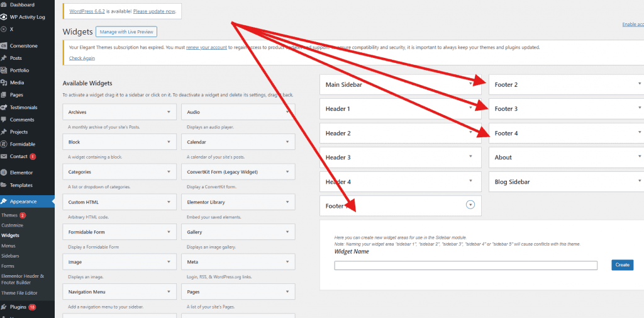Click the Portfolio icon
Screen dimensions: 644x318
4,71
